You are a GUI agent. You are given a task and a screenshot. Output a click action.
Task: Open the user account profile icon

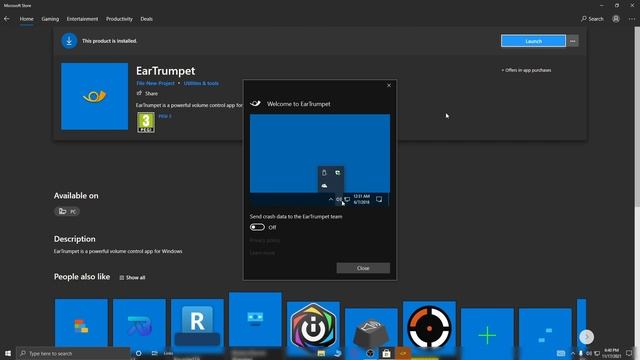pos(616,19)
